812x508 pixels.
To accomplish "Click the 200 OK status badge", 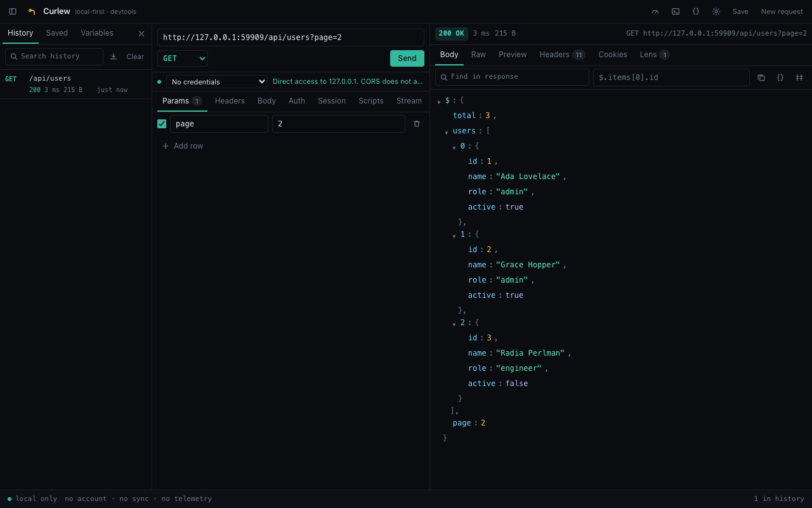I will click(452, 34).
